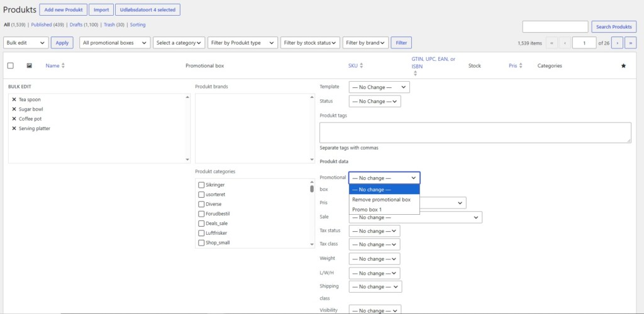
Task: Open the Template dropdown
Action: click(379, 87)
